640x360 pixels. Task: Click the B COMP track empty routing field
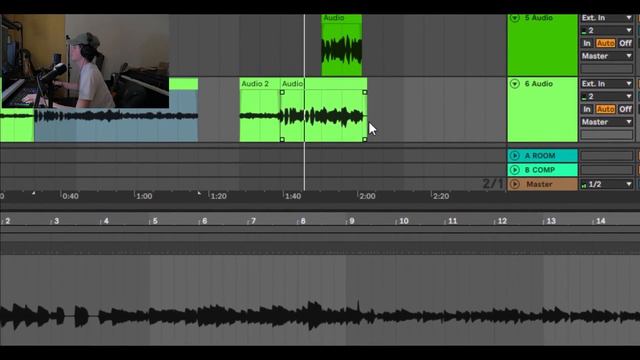click(607, 170)
